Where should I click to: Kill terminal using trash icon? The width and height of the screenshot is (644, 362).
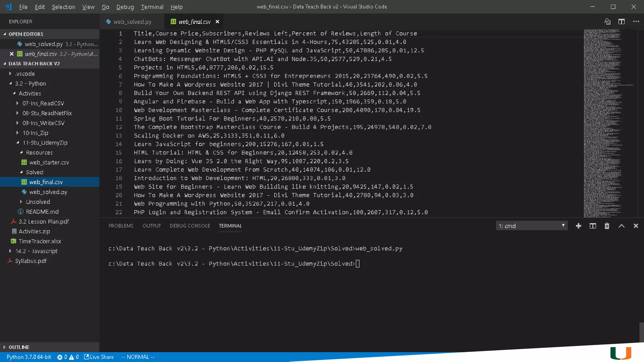tap(607, 226)
